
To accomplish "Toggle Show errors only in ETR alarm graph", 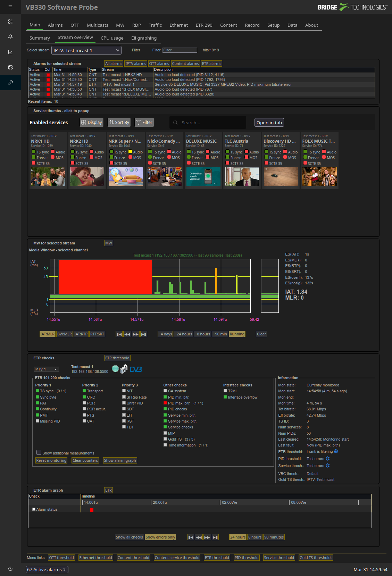I will [160, 537].
